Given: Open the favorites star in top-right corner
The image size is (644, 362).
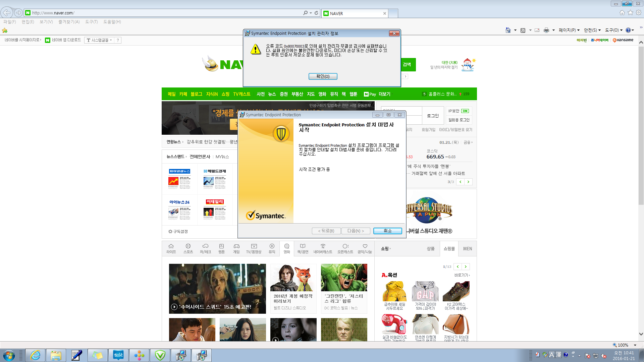Looking at the screenshot, I should coord(630,12).
